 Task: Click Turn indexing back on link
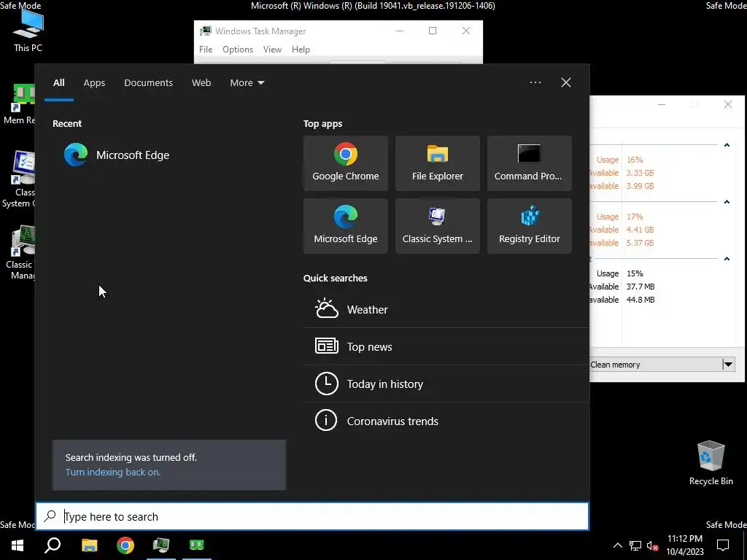point(113,472)
